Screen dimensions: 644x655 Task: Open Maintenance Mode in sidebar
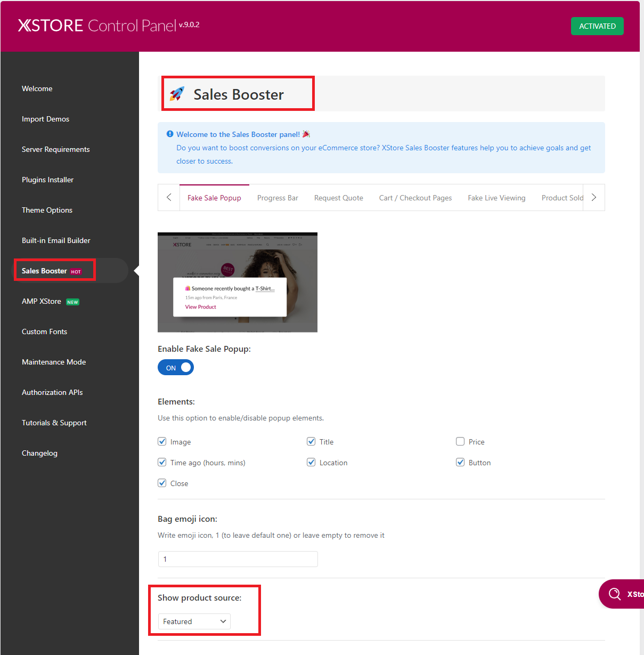pyautogui.click(x=54, y=362)
